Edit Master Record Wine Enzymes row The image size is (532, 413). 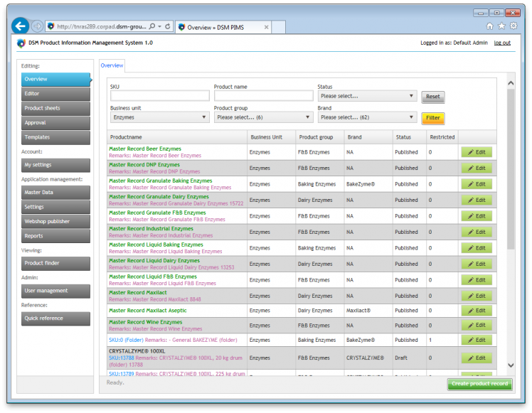(477, 325)
